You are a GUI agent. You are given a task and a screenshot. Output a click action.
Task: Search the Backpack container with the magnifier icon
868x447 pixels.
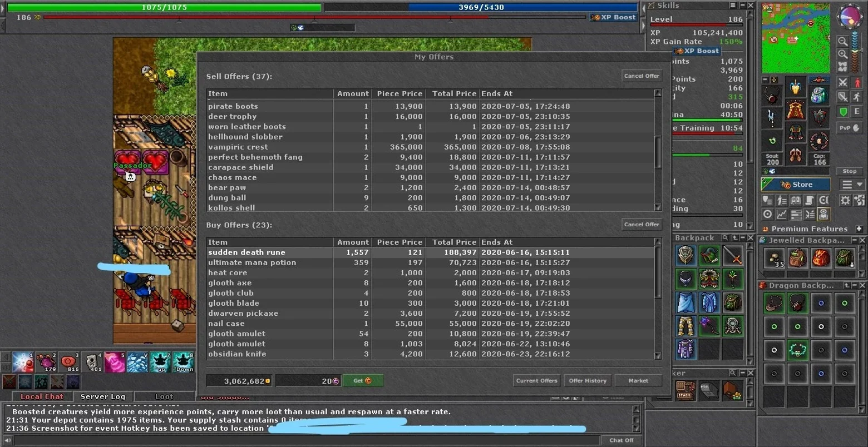[726, 238]
